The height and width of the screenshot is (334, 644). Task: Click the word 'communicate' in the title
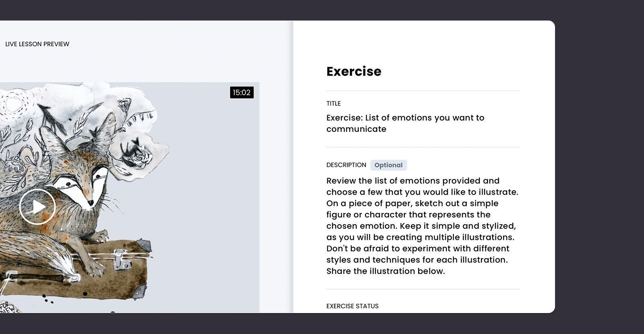(x=356, y=129)
